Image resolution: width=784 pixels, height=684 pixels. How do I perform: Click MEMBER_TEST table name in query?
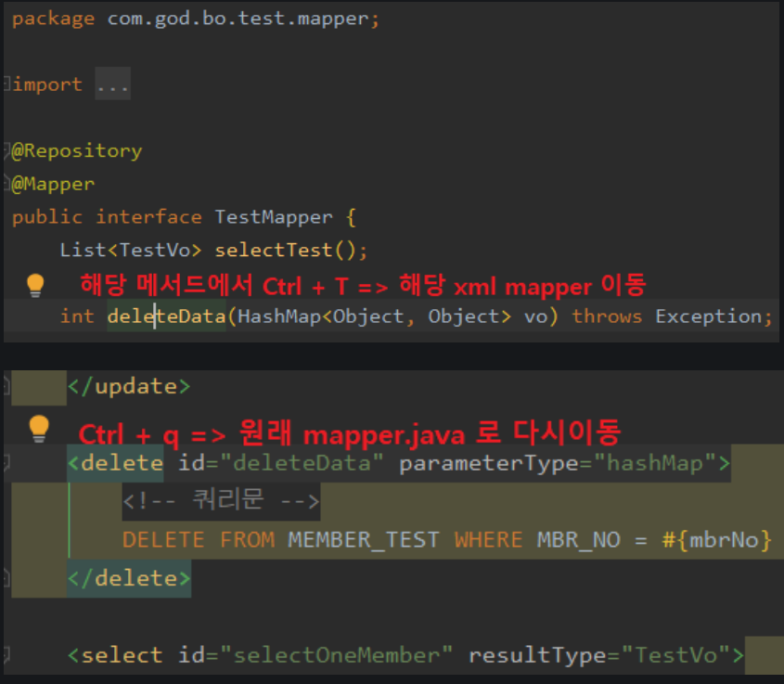[x=364, y=540]
